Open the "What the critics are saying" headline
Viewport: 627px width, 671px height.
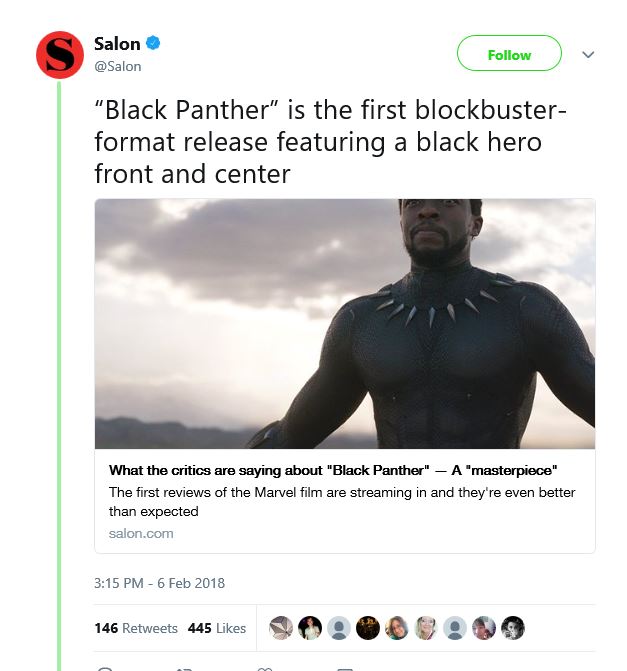pyautogui.click(x=333, y=470)
